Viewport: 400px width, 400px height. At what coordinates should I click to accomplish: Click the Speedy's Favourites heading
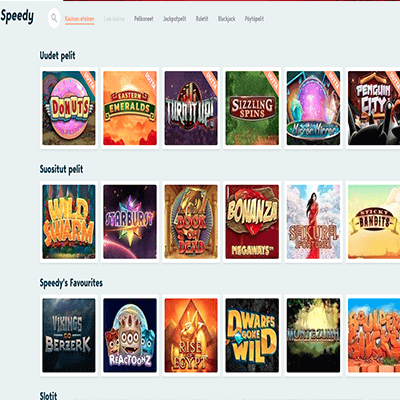click(x=71, y=283)
